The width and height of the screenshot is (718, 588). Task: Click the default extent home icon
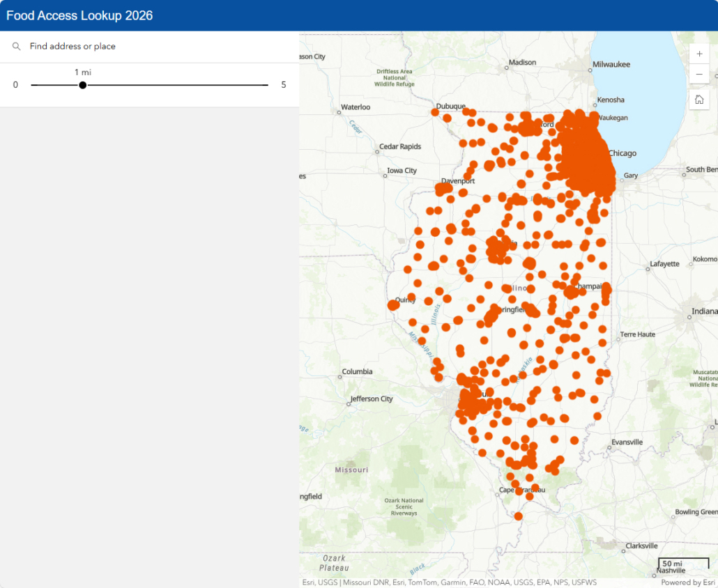[699, 99]
